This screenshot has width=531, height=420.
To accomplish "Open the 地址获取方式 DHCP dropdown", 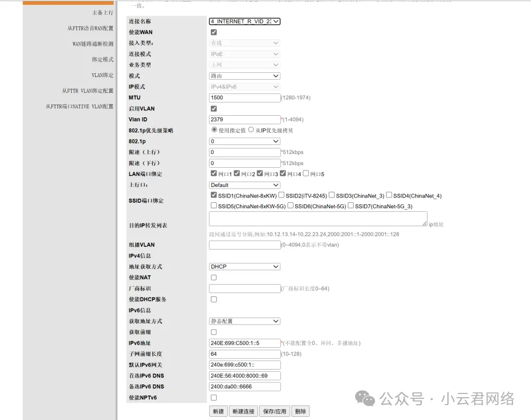I will (x=244, y=267).
